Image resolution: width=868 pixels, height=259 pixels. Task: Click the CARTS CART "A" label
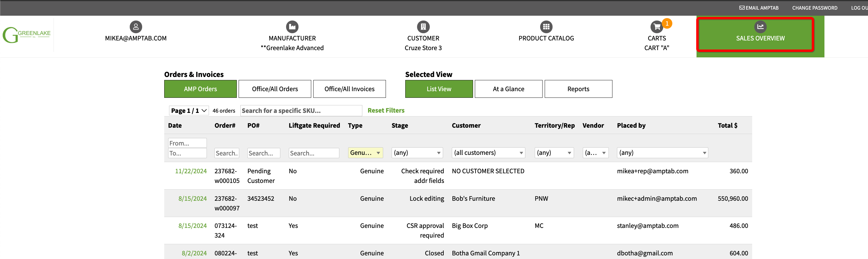click(x=656, y=43)
